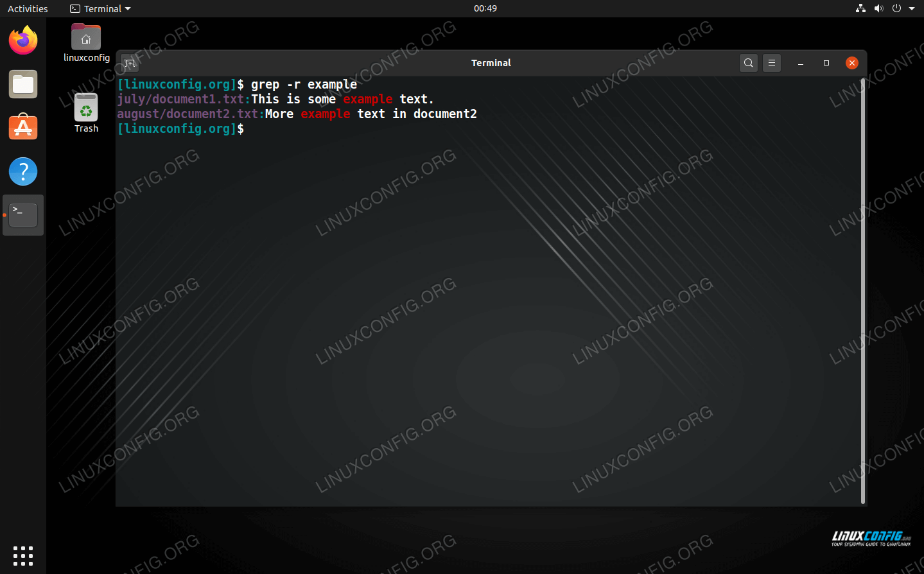Open the Help icon in dock
The height and width of the screenshot is (574, 924).
(23, 171)
